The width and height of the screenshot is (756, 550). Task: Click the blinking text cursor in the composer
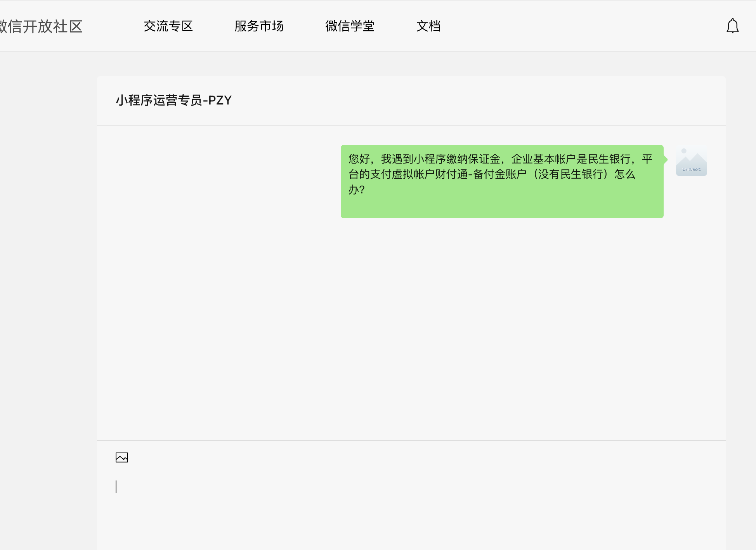[116, 487]
